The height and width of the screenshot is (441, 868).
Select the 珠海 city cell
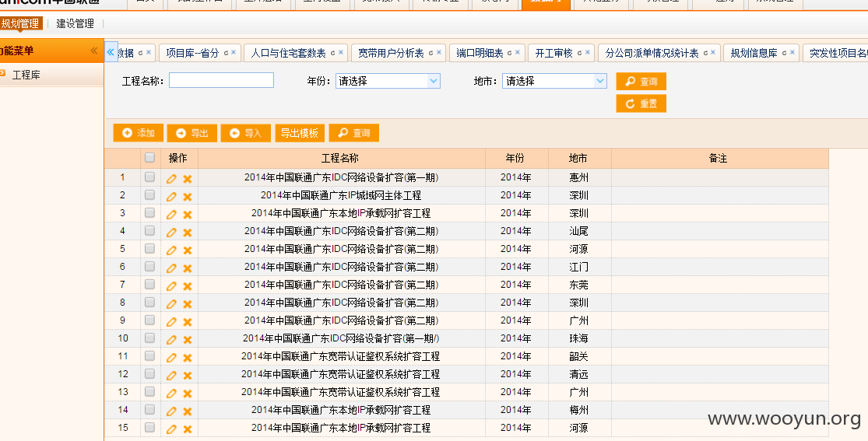[579, 338]
